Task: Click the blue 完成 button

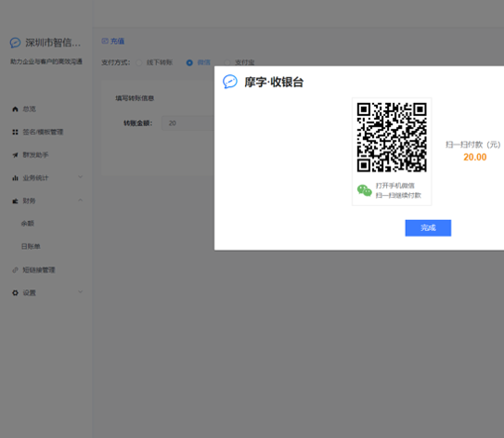Action: point(428,228)
